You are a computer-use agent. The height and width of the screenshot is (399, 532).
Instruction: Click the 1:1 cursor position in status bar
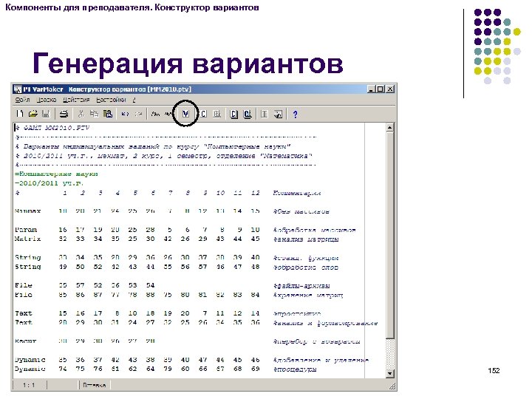[x=29, y=385]
